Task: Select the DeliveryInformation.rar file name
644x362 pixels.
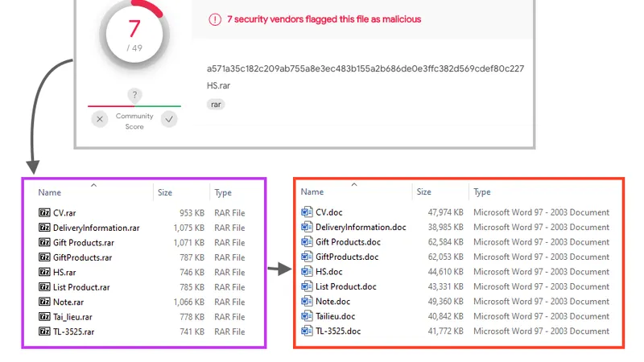Action: click(97, 228)
